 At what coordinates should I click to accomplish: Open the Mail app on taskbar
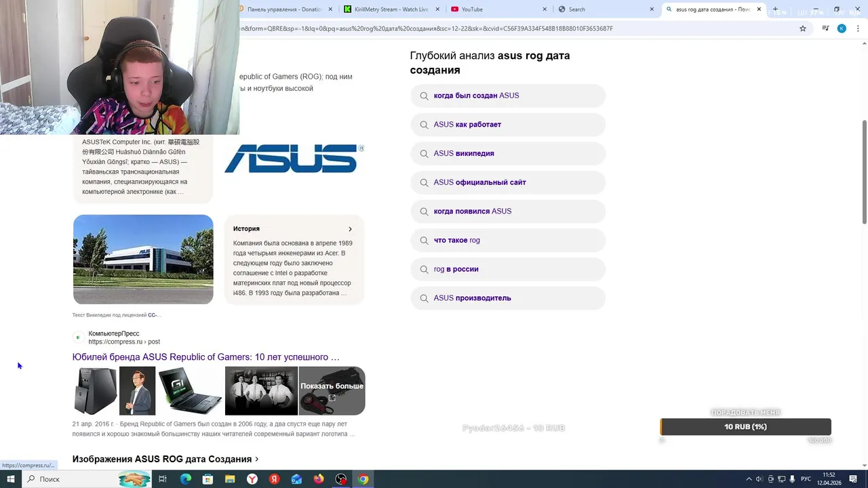point(296,479)
